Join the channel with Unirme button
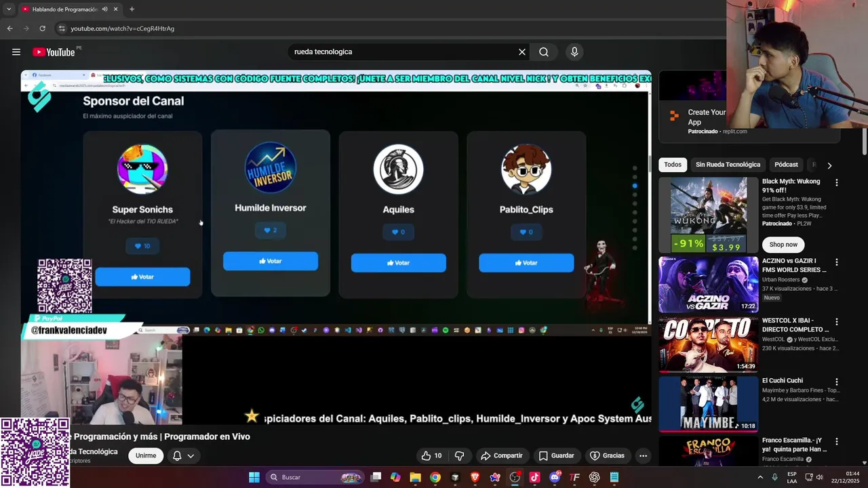 (146, 455)
